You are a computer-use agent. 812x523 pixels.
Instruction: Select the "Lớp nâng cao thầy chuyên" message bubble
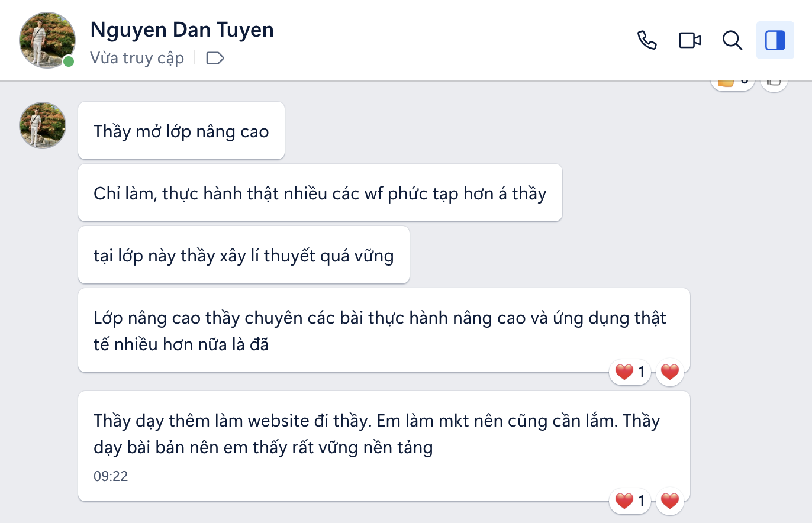(x=384, y=330)
